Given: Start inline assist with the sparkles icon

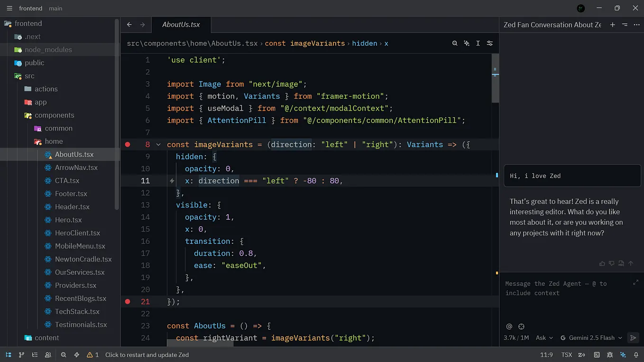Looking at the screenshot, I should (x=466, y=43).
